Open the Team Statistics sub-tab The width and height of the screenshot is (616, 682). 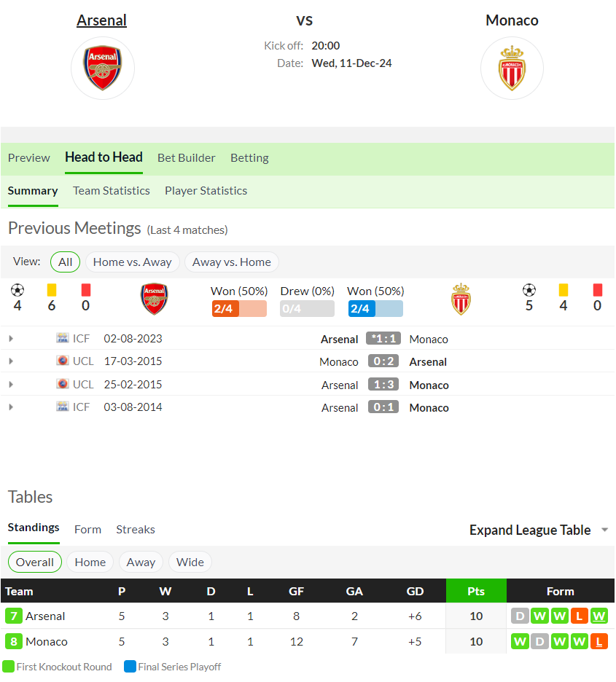[x=112, y=190]
